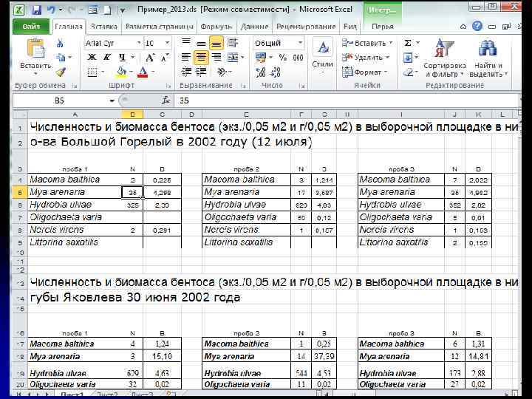
Task: Click the Cut scissors icon
Action: (x=60, y=43)
